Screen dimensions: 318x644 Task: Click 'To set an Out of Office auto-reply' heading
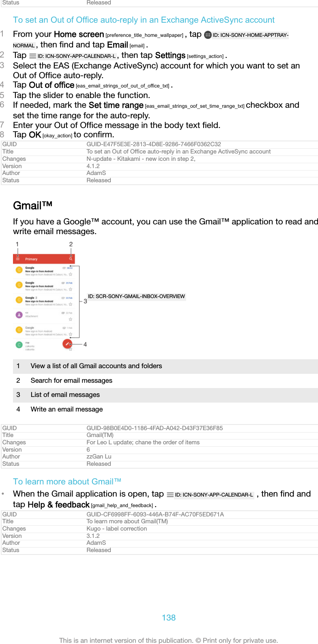click(144, 20)
